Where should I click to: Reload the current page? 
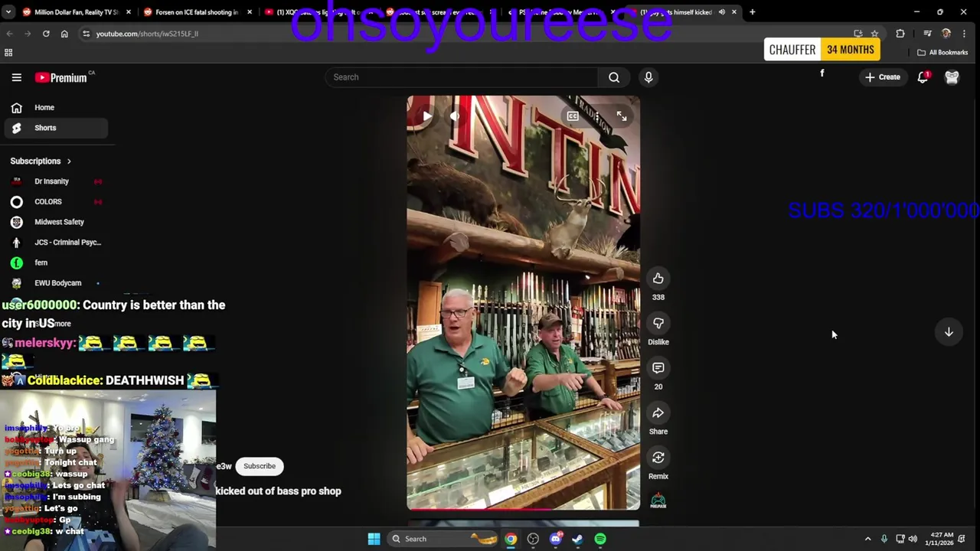pyautogui.click(x=46, y=34)
